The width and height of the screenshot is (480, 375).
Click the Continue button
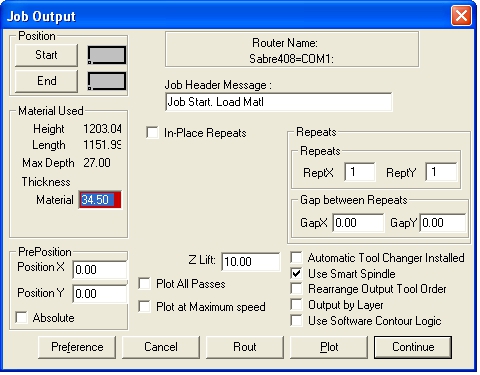click(413, 347)
